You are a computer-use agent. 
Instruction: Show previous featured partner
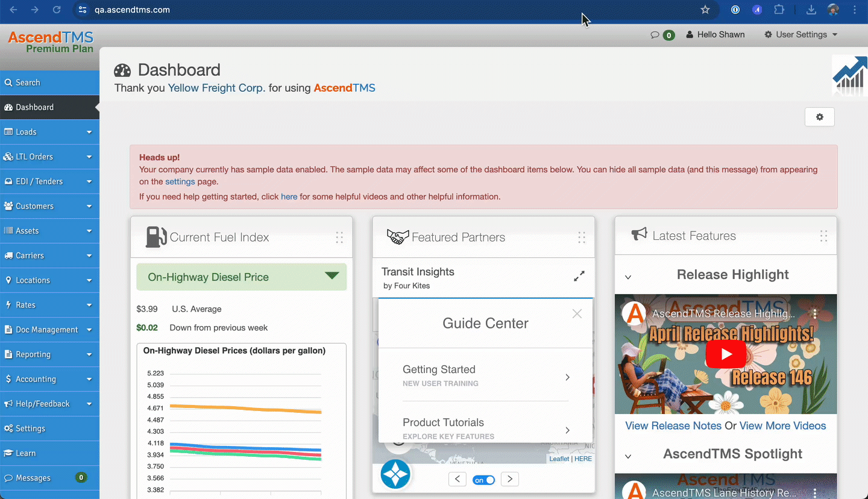tap(458, 479)
